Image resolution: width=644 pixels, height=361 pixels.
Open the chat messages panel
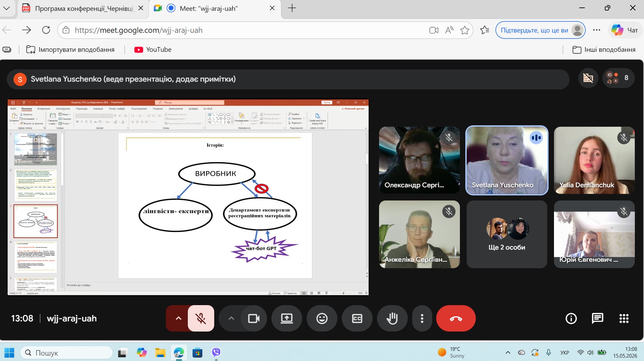click(x=597, y=318)
